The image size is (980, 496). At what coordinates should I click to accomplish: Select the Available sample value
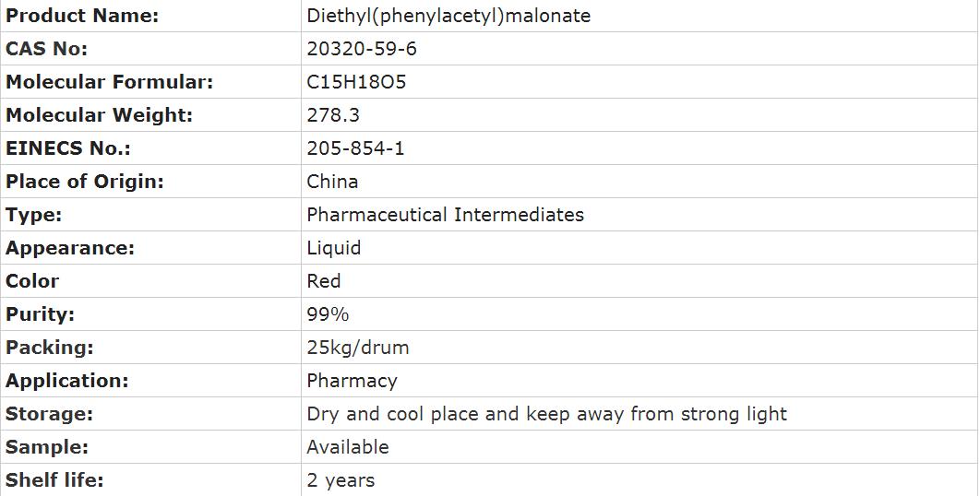pos(348,447)
